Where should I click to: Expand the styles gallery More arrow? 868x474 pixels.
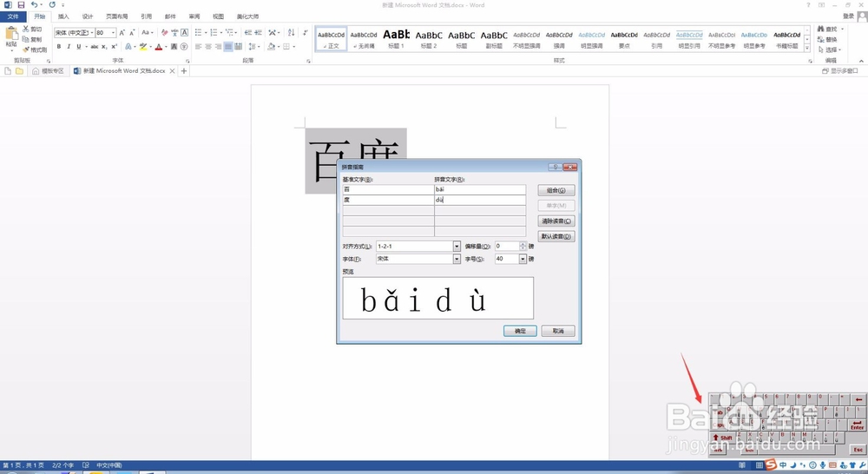click(x=807, y=49)
